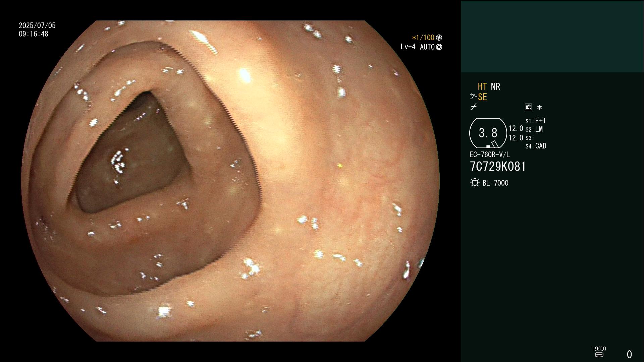The image size is (644, 362).
Task: Click the AUTO iris mode text
Action: point(427,47)
